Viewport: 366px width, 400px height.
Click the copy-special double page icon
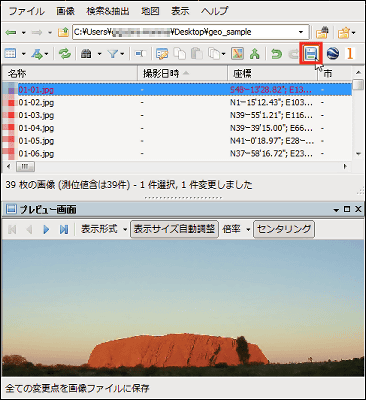tap(214, 53)
